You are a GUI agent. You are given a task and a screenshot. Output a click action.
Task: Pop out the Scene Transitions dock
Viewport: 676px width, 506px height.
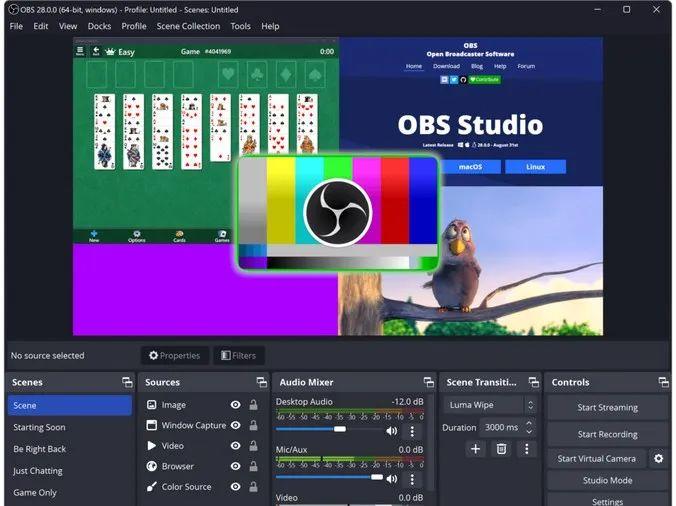[x=534, y=382]
